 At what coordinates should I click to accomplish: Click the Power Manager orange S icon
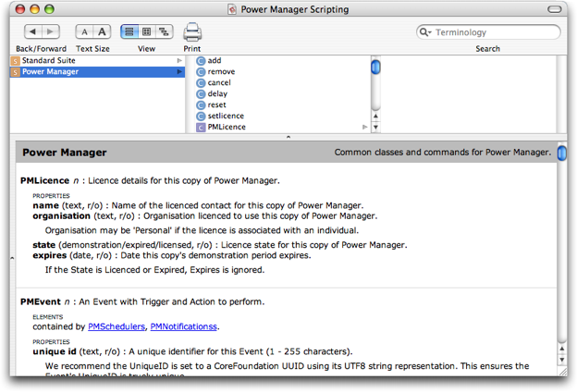pyautogui.click(x=15, y=72)
